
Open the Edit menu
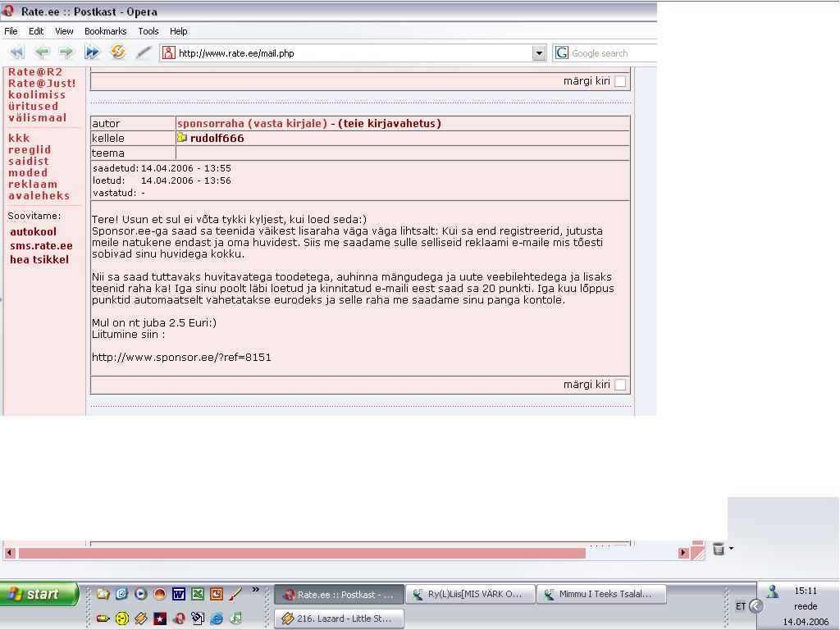pyautogui.click(x=36, y=31)
